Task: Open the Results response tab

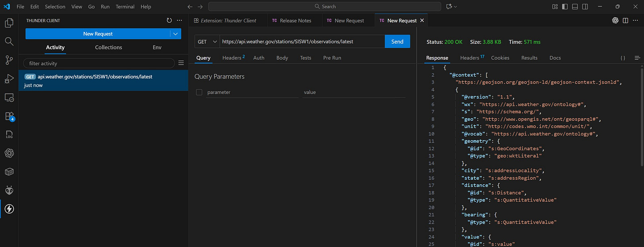Action: (x=529, y=58)
